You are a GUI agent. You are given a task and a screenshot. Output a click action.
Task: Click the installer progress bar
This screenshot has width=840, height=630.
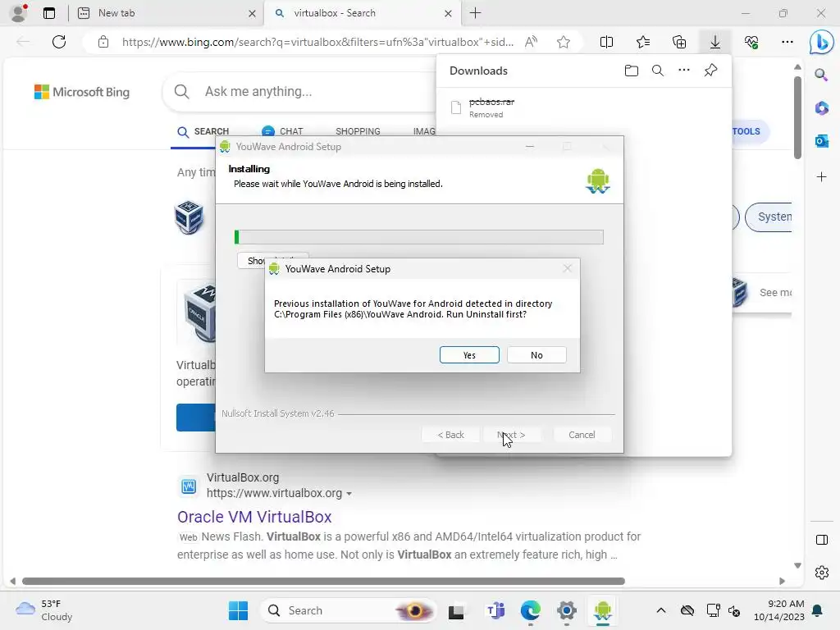419,237
